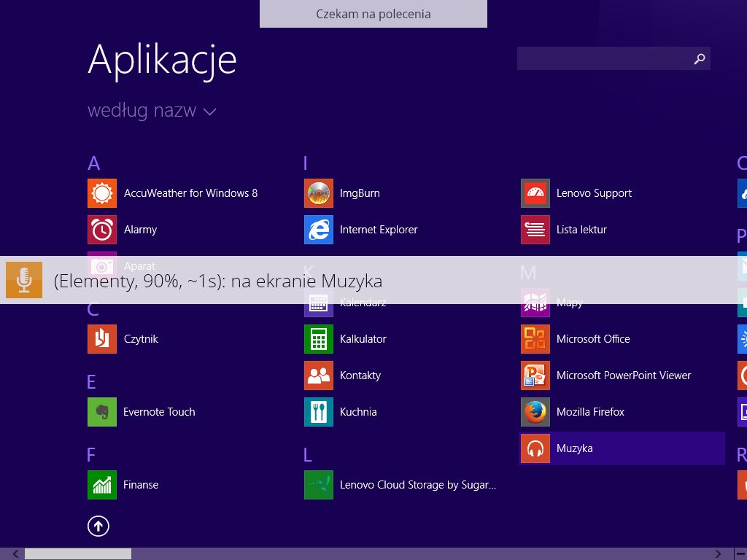
Task: Open the Muzyka headphones icon
Action: click(x=535, y=448)
